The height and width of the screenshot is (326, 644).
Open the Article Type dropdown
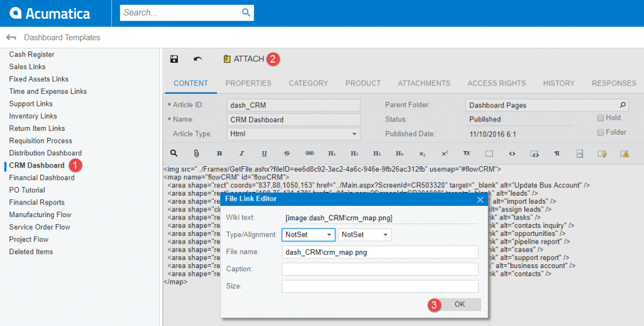[x=354, y=134]
